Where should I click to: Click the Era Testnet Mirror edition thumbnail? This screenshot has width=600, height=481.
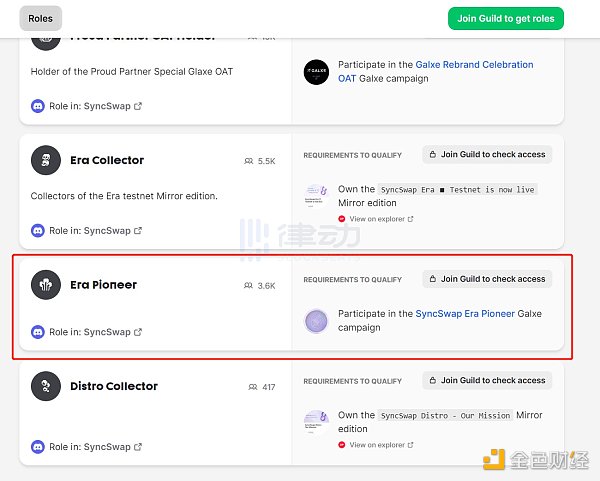click(317, 196)
